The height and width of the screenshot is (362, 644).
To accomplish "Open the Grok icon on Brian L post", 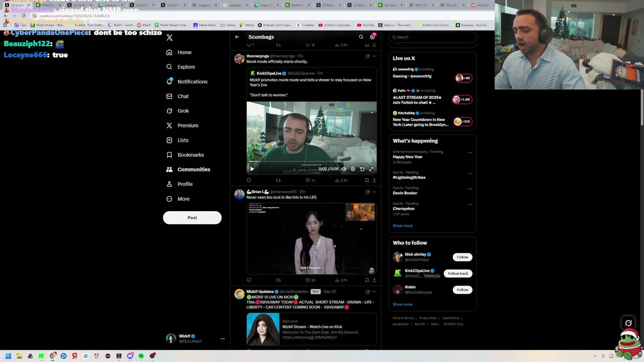I will tap(367, 192).
